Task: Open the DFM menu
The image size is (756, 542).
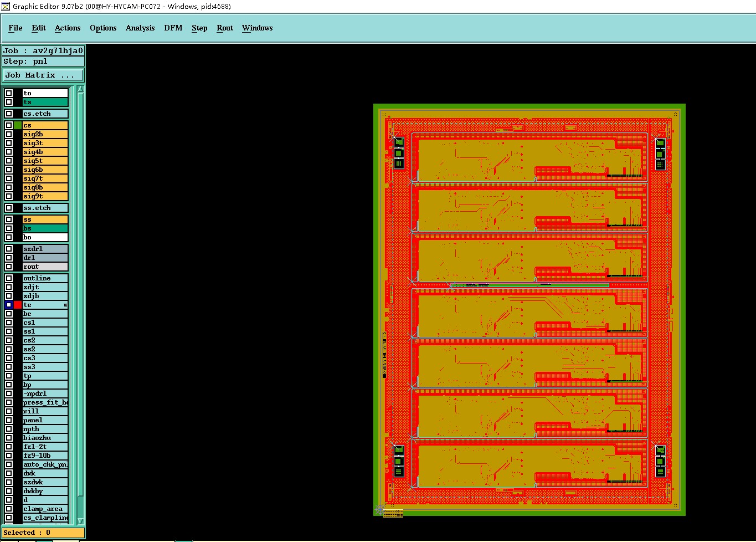Action: tap(173, 28)
